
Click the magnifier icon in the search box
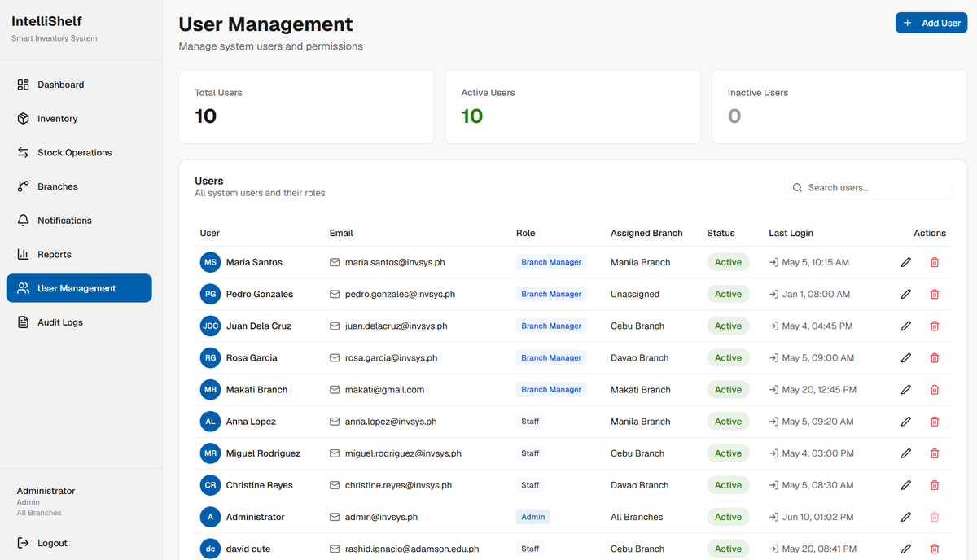(797, 187)
